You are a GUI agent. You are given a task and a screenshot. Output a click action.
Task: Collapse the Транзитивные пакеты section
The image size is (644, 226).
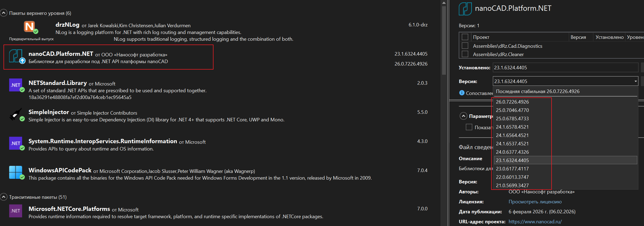(4, 197)
